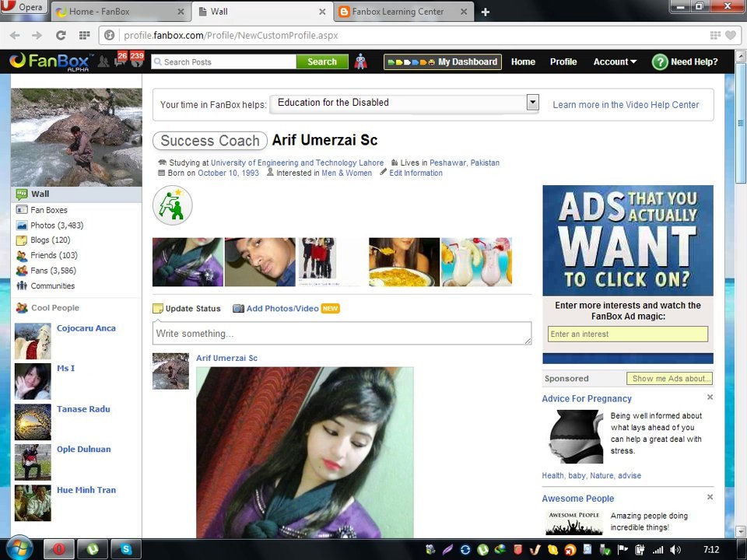The width and height of the screenshot is (747, 560).
Task: Click the rocket mascot icon beside Search
Action: (361, 61)
